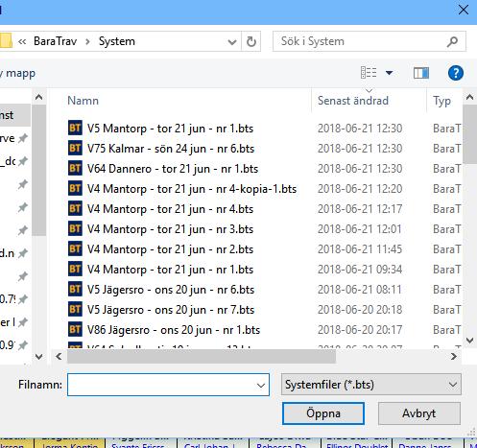Image resolution: width=477 pixels, height=448 pixels.
Task: Sort files by Namn column header
Action: pyautogui.click(x=83, y=101)
